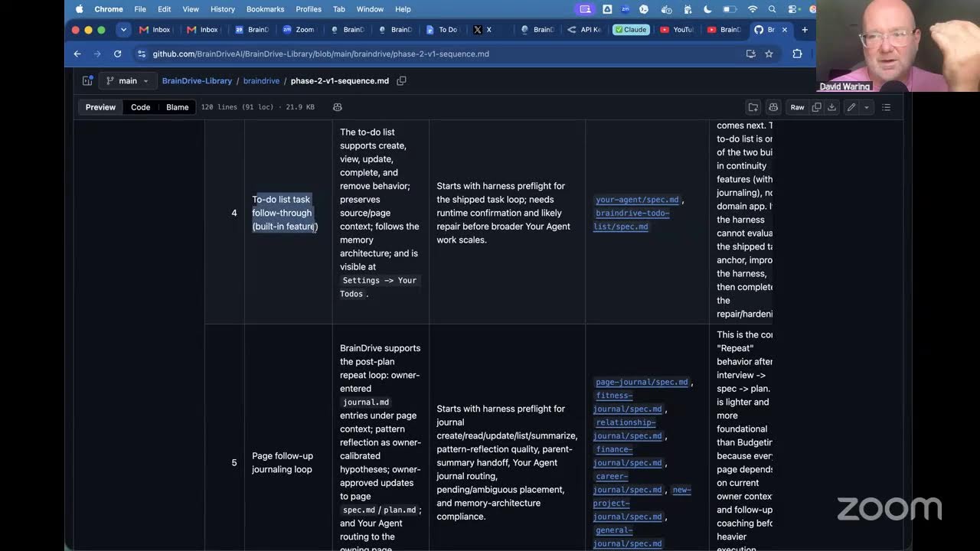Switch to the Blame view

[x=177, y=107]
